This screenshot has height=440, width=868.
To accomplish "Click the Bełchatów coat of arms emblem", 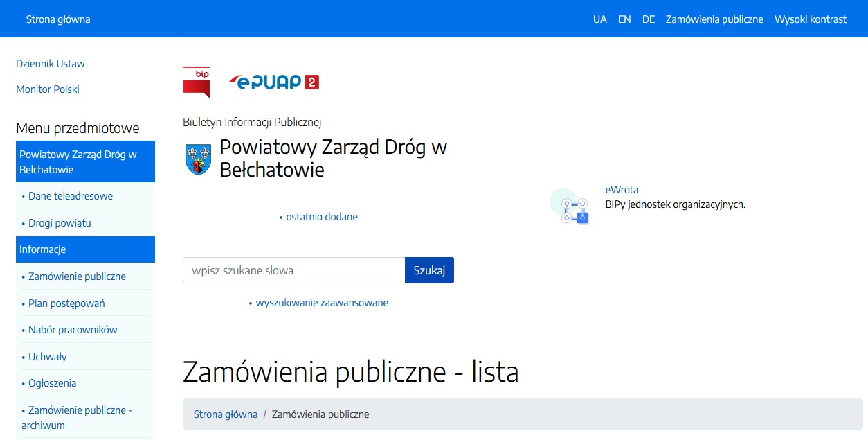I will click(198, 159).
